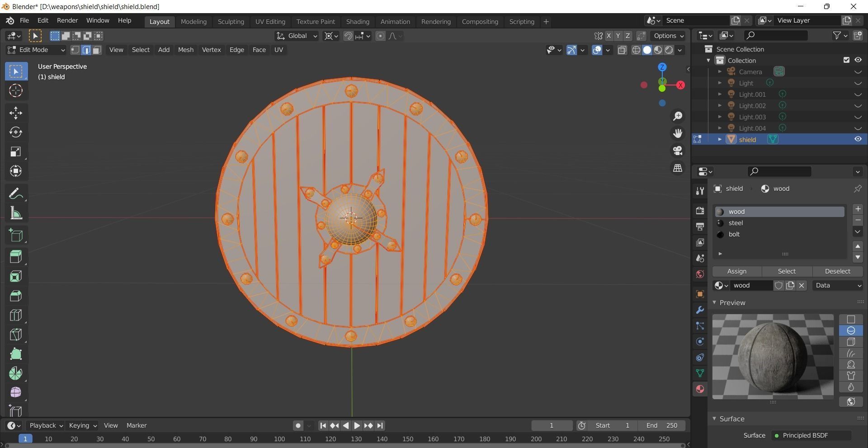Viewport: 868px width, 448px height.
Task: Click the viewport zoom magnifier icon
Action: click(x=678, y=117)
